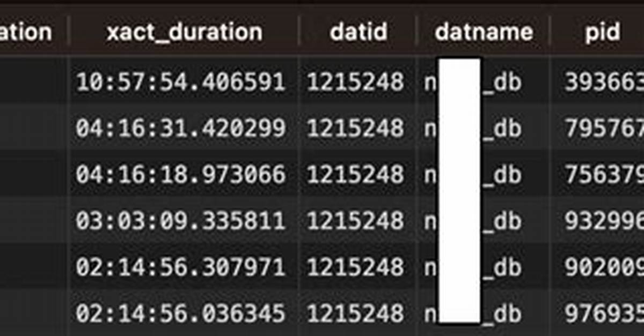
Task: Select the pid cell starting 902009
Action: (604, 267)
